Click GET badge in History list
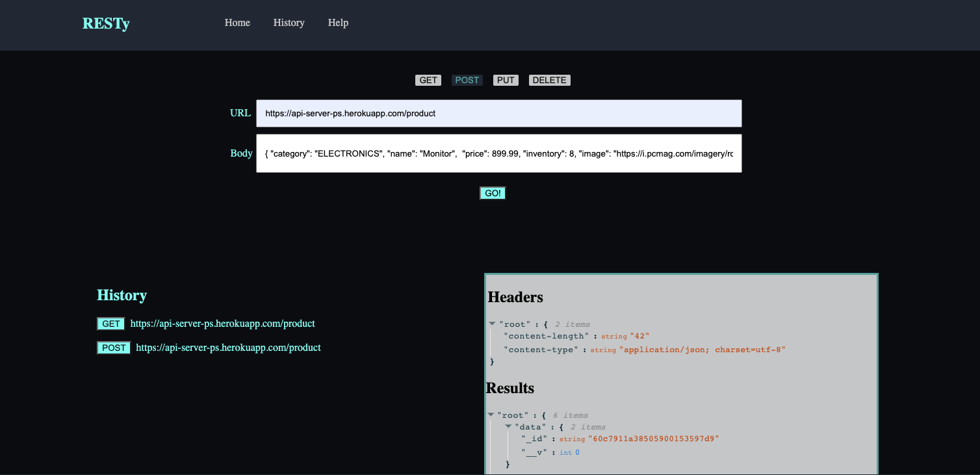This screenshot has width=980, height=475. 111,324
